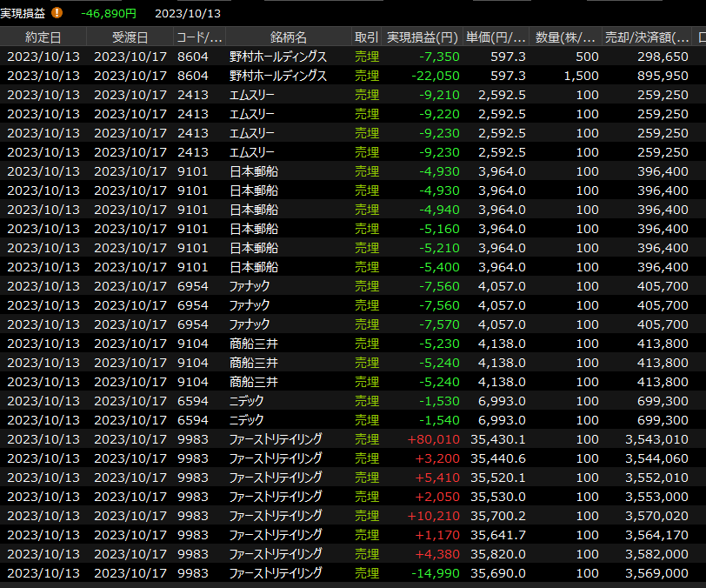Select the 野村ホールディングス row with -22,050 loss
The width and height of the screenshot is (706, 588).
point(277,76)
